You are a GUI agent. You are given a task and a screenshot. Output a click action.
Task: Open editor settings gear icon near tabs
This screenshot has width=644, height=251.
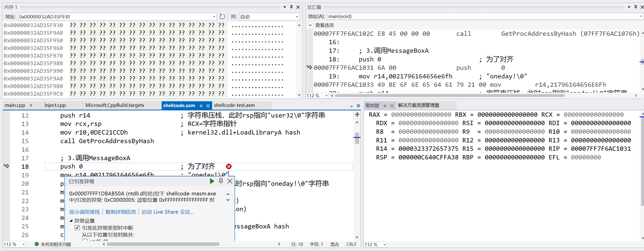pyautogui.click(x=358, y=106)
